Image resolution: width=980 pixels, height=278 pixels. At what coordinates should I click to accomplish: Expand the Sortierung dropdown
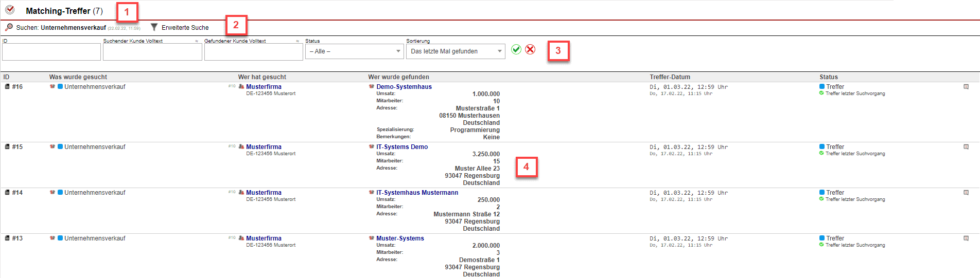455,51
